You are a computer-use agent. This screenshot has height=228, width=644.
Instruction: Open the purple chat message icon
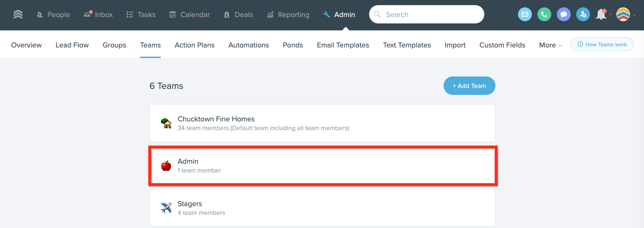563,15
